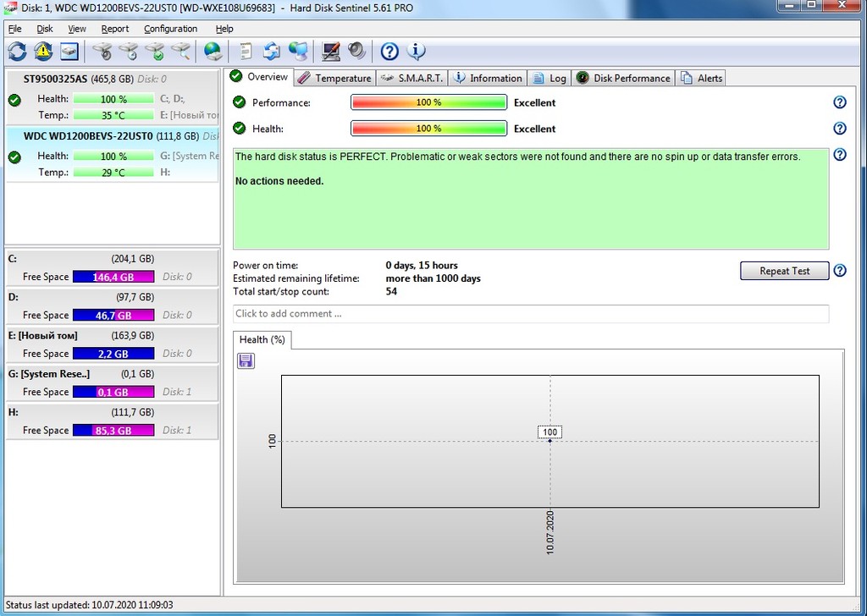Click the speaker icon in the toolbar
Image resolution: width=867 pixels, height=616 pixels.
pyautogui.click(x=356, y=52)
